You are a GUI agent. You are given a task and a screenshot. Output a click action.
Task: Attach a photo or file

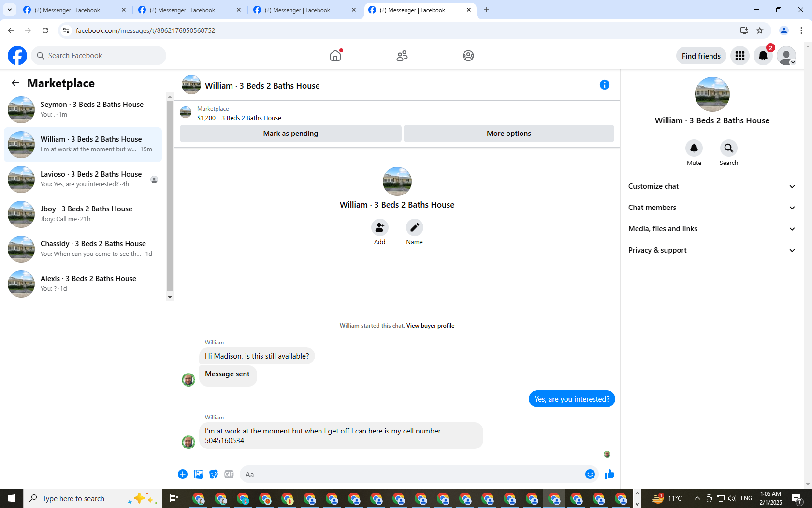[x=198, y=474]
